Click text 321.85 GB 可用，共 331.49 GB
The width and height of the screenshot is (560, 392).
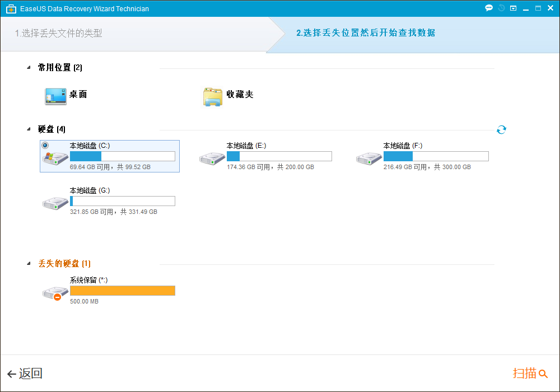point(114,212)
